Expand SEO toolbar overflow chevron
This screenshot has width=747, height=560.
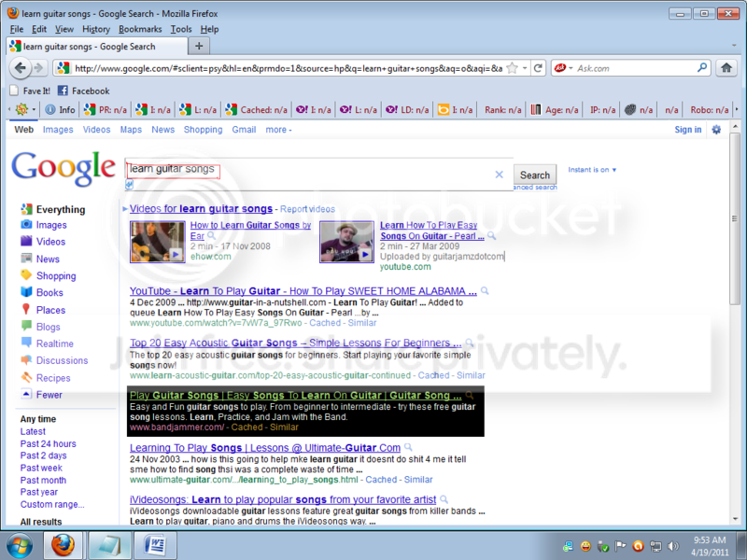737,109
